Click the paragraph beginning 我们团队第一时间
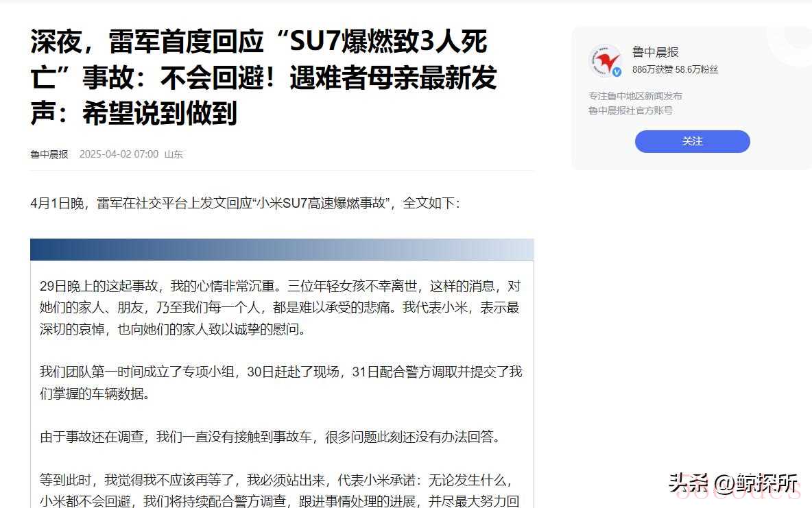The width and height of the screenshot is (812, 508). coord(280,383)
